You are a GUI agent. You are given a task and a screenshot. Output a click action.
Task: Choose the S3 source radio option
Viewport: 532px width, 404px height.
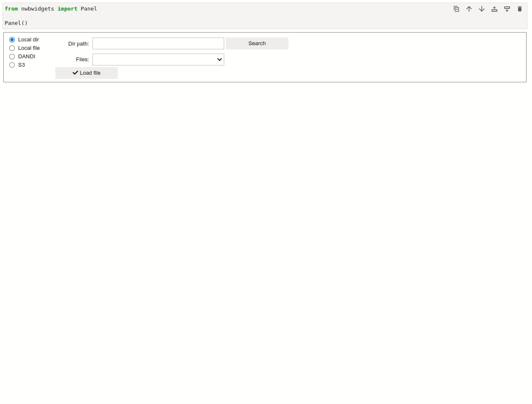(12, 65)
